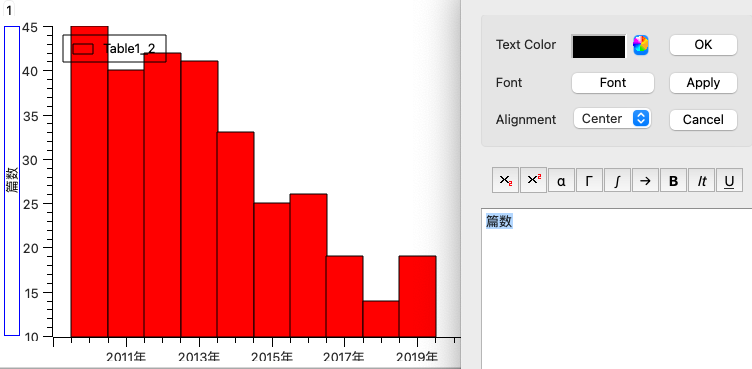Open lowercase Greek letters (α) palette
Image resolution: width=752 pixels, height=369 pixels.
point(561,180)
